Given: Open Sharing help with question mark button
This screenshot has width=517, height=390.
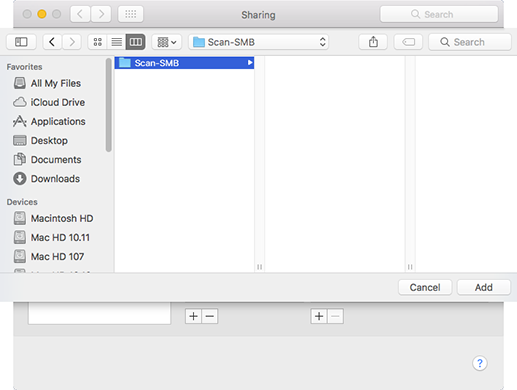Looking at the screenshot, I should click(480, 363).
